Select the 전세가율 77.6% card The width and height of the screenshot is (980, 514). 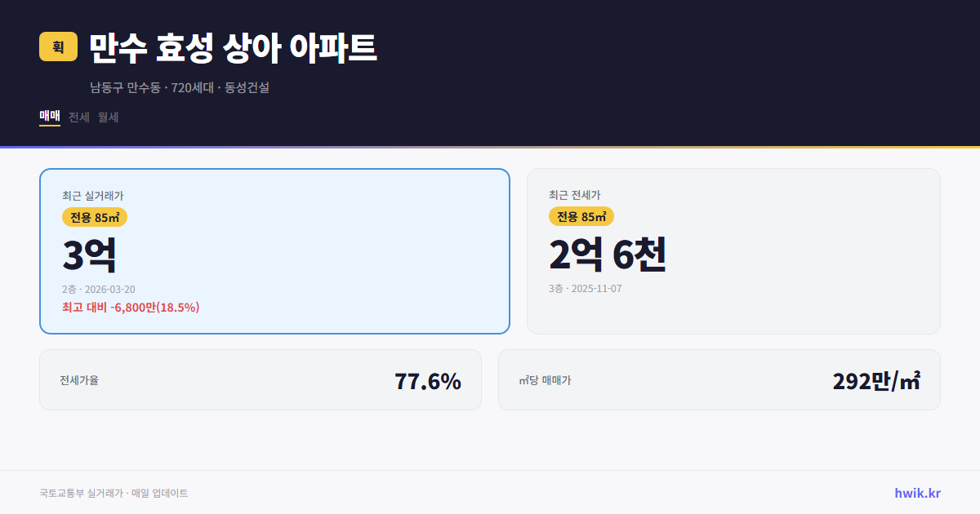(260, 379)
